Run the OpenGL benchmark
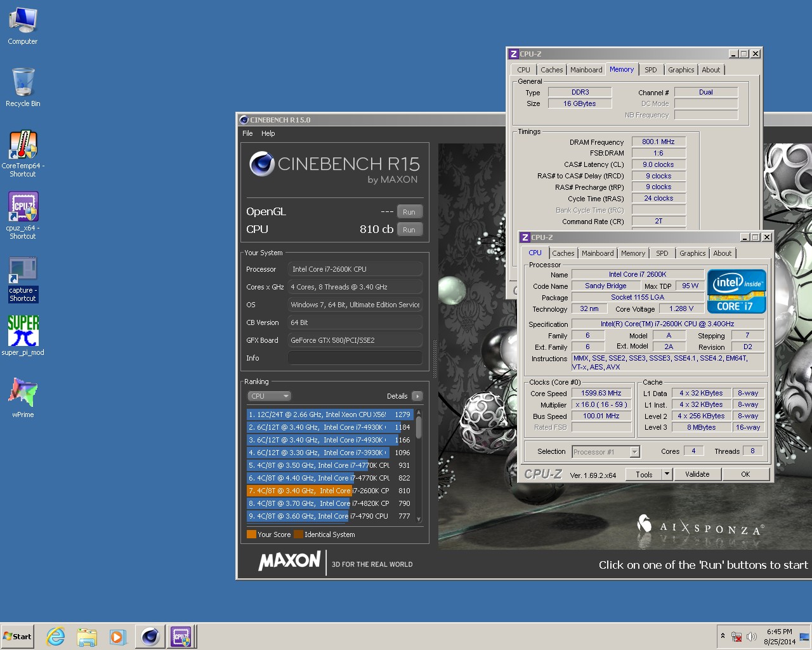Screen dimensions: 812x650 [x=409, y=212]
